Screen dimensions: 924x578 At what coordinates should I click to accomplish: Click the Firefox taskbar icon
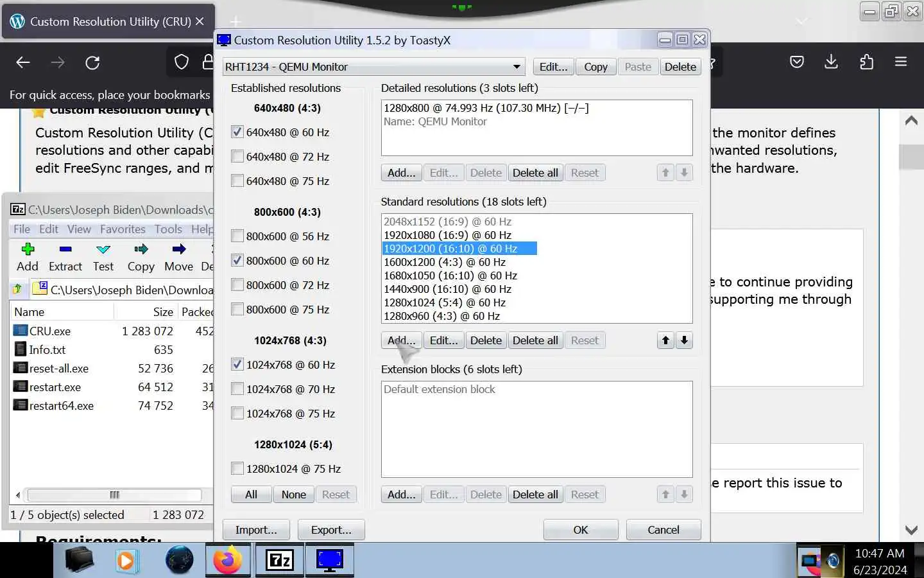pos(228,561)
